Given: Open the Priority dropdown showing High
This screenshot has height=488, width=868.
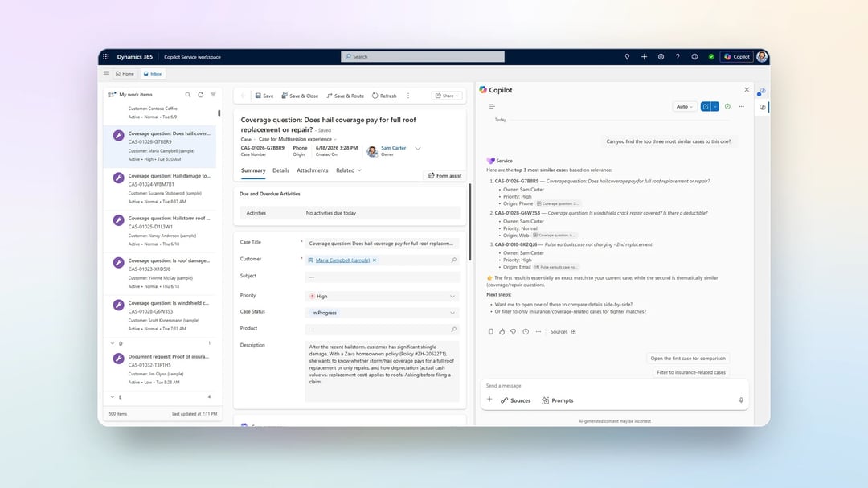Looking at the screenshot, I should pos(382,297).
